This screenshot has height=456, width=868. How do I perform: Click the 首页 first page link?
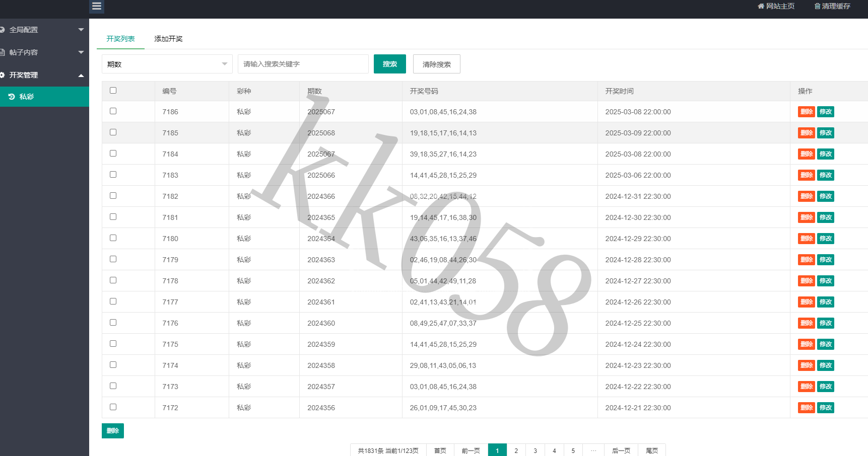click(440, 450)
